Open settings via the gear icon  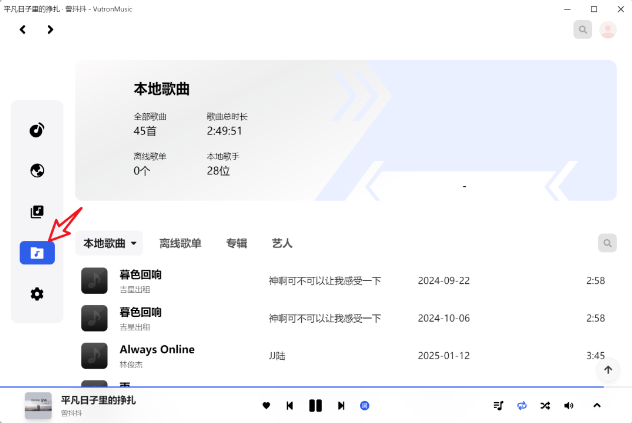pyautogui.click(x=37, y=294)
